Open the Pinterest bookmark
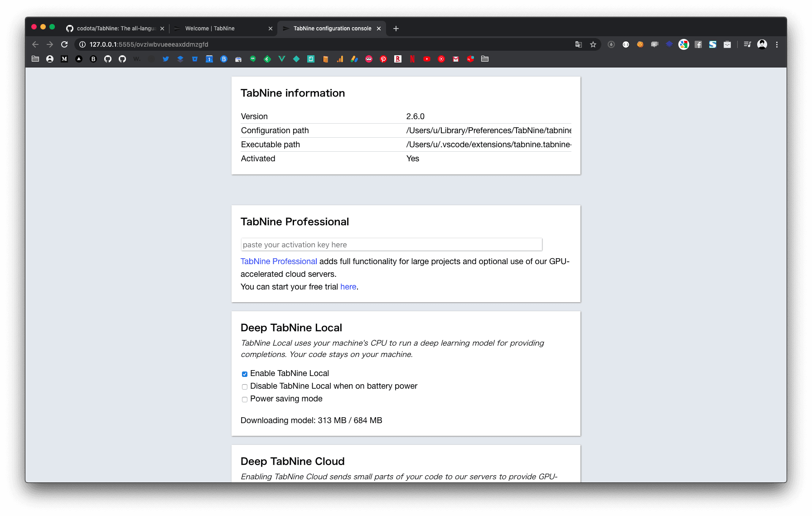The image size is (812, 516). click(x=383, y=59)
